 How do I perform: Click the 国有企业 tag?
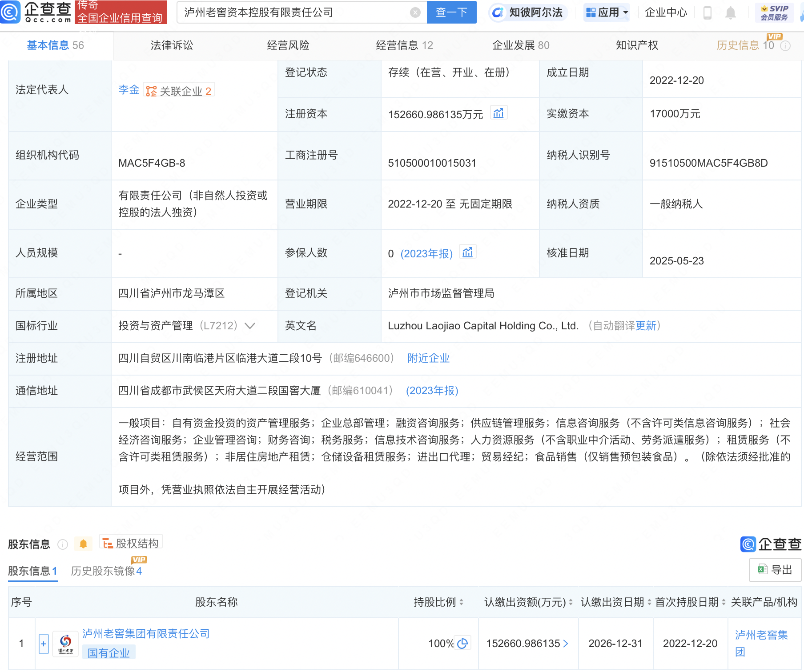tap(109, 653)
